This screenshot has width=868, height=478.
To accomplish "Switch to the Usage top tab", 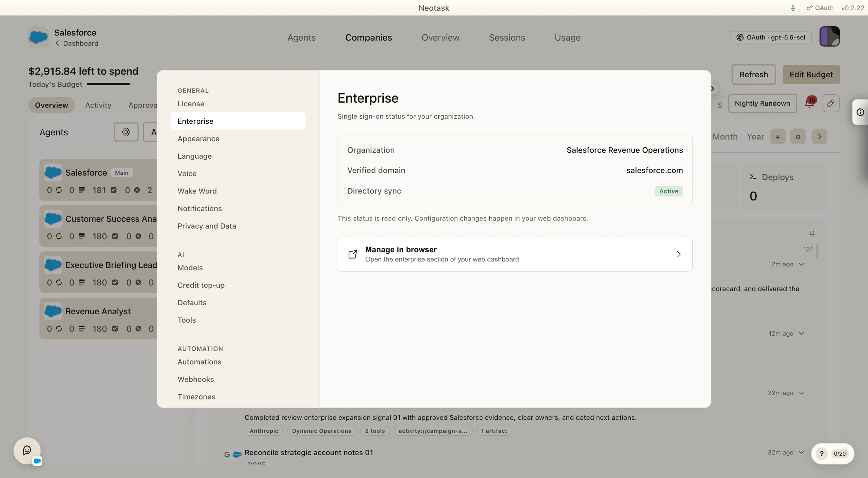I will [x=567, y=37].
